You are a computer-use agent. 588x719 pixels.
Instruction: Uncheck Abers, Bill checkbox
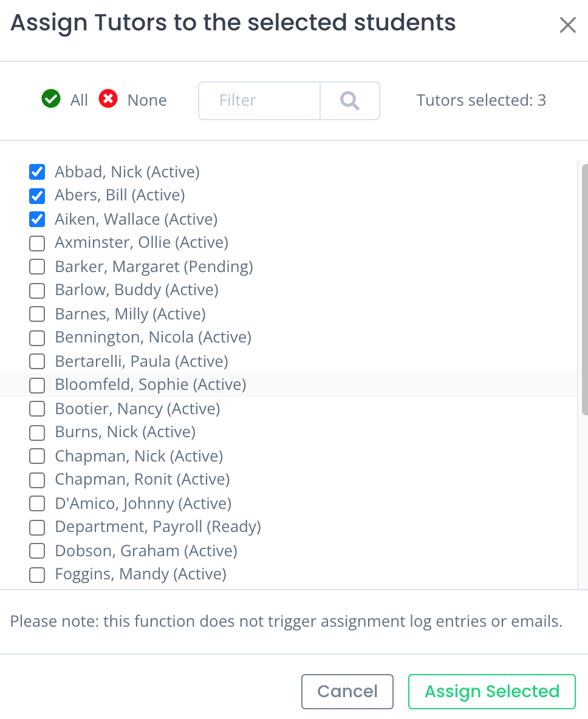(x=37, y=196)
